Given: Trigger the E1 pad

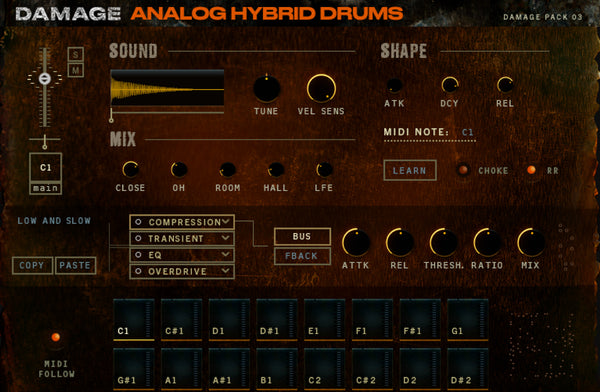Looking at the screenshot, I should tap(324, 320).
